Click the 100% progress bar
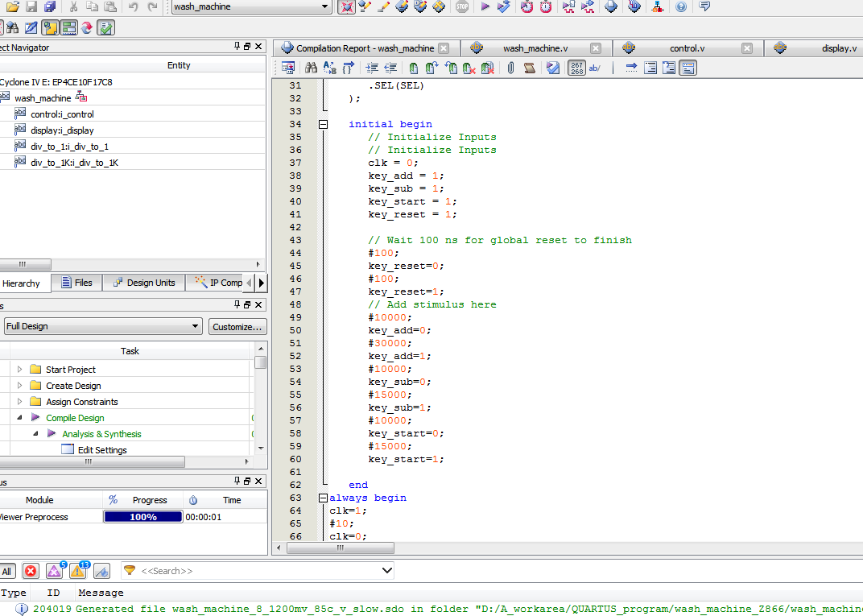Screen dimensions: 863x616 143,517
